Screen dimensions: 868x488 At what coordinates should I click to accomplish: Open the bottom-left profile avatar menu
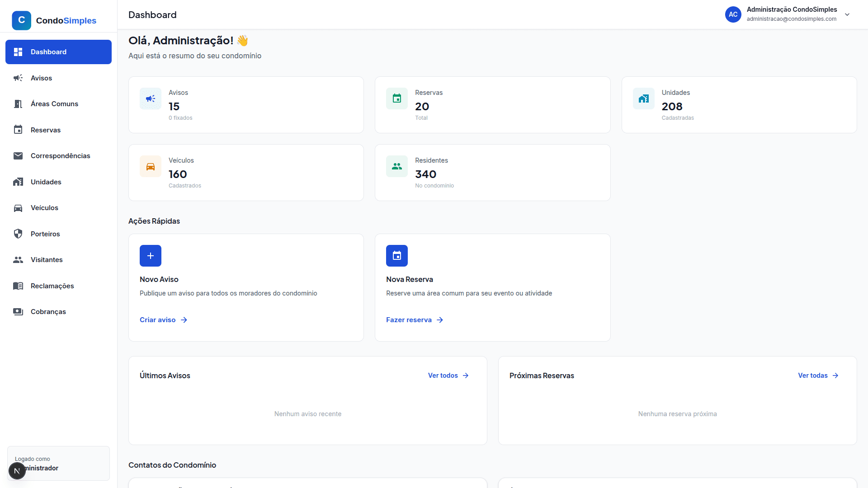17,471
